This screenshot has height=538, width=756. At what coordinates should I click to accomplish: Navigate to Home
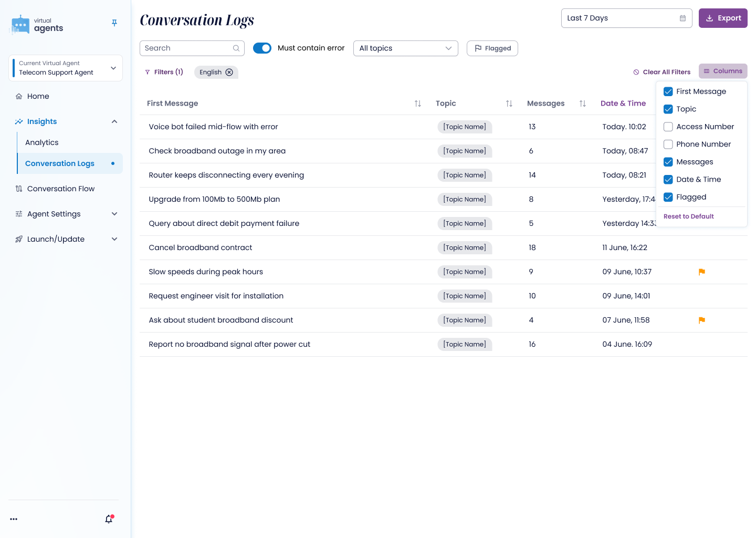point(38,97)
